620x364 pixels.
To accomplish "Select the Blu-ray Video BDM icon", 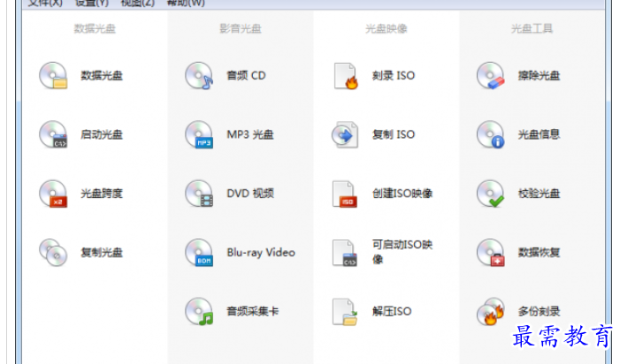I will [x=199, y=253].
